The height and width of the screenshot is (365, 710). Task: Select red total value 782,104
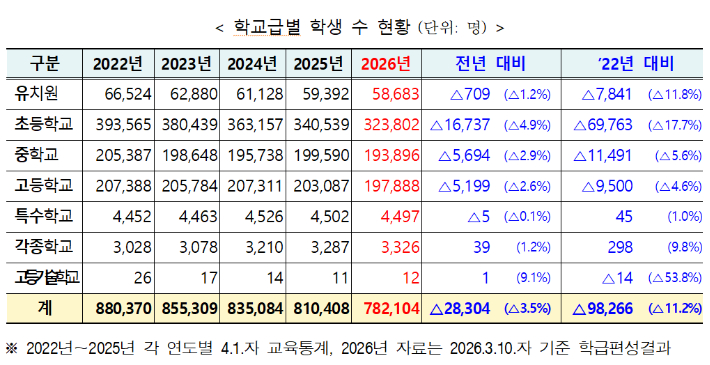click(x=392, y=309)
